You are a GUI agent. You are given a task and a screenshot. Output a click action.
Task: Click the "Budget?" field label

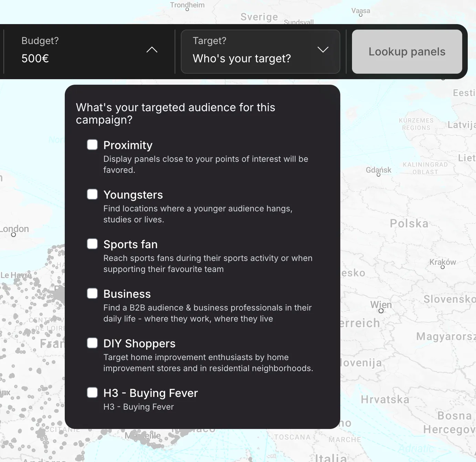pyautogui.click(x=40, y=41)
